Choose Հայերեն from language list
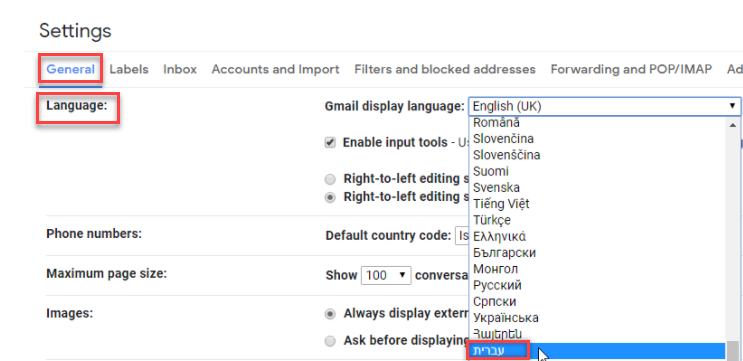 (x=597, y=334)
